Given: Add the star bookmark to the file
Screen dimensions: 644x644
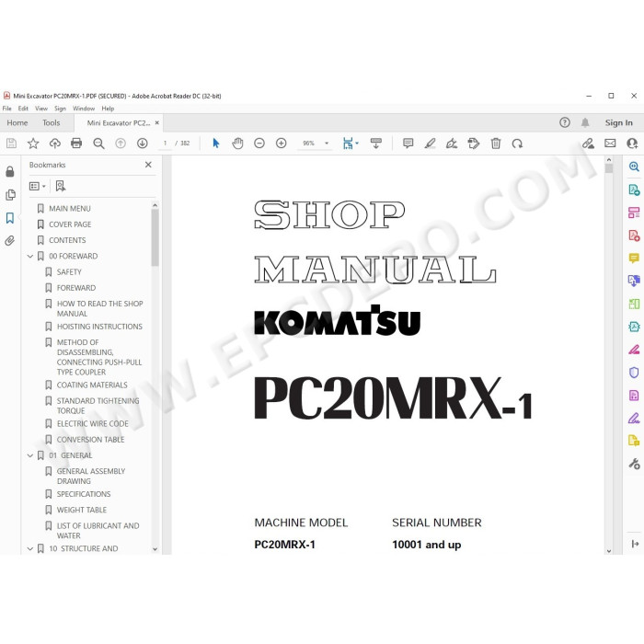Looking at the screenshot, I should (x=33, y=144).
